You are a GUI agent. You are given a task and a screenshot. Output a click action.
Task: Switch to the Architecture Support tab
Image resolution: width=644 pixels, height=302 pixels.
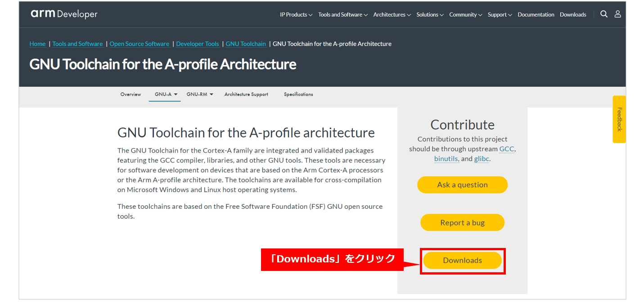(246, 95)
